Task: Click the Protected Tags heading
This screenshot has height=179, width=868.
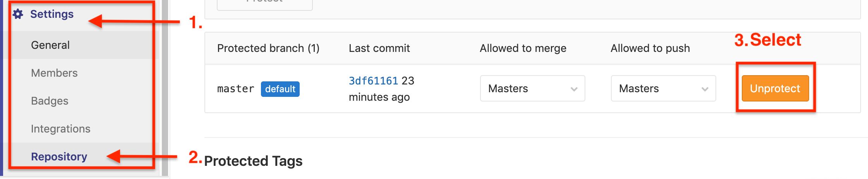Action: coord(253,161)
